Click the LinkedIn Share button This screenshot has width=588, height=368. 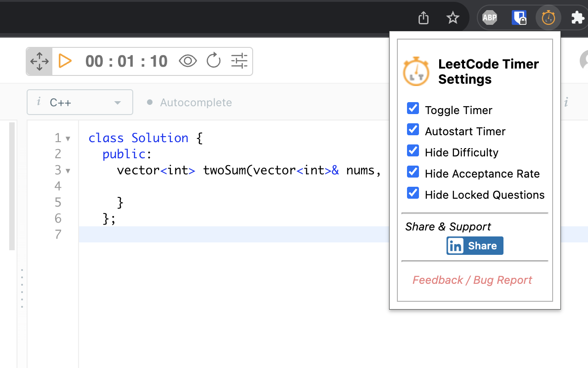(475, 246)
